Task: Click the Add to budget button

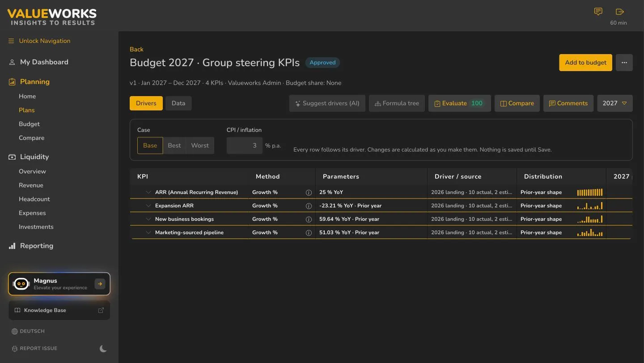Action: pos(585,63)
